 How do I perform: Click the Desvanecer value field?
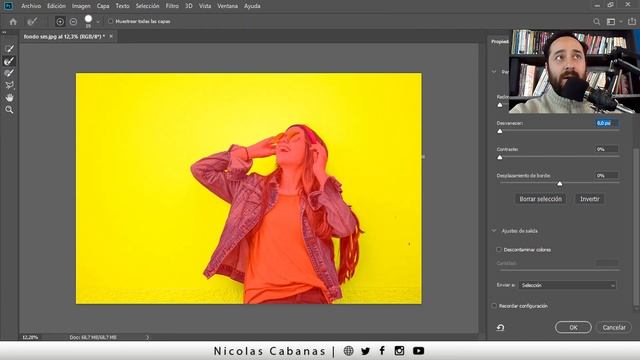pyautogui.click(x=607, y=123)
